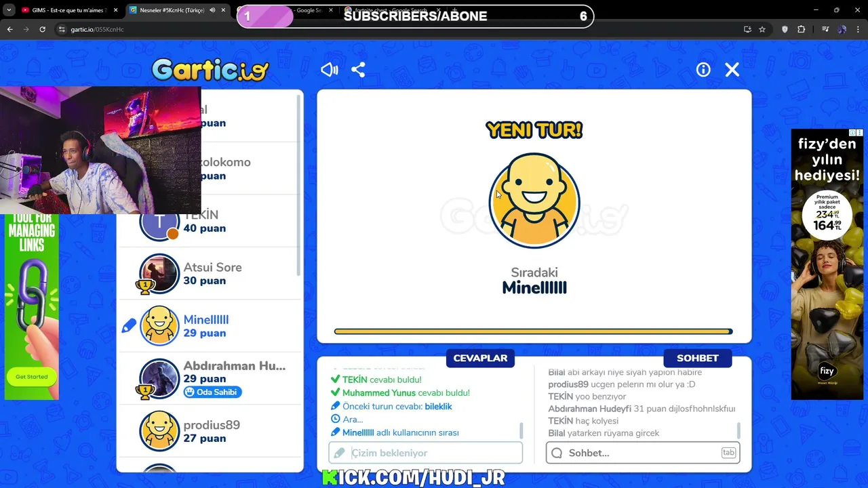Click Atsui Sore's '30 puan' score
This screenshot has height=488, width=868.
[205, 281]
